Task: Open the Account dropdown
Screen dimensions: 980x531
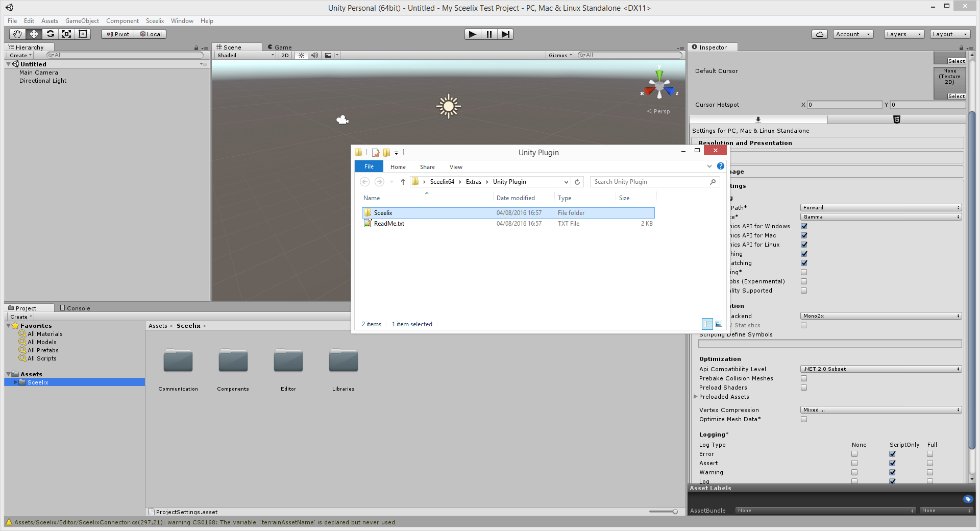Action: point(853,34)
